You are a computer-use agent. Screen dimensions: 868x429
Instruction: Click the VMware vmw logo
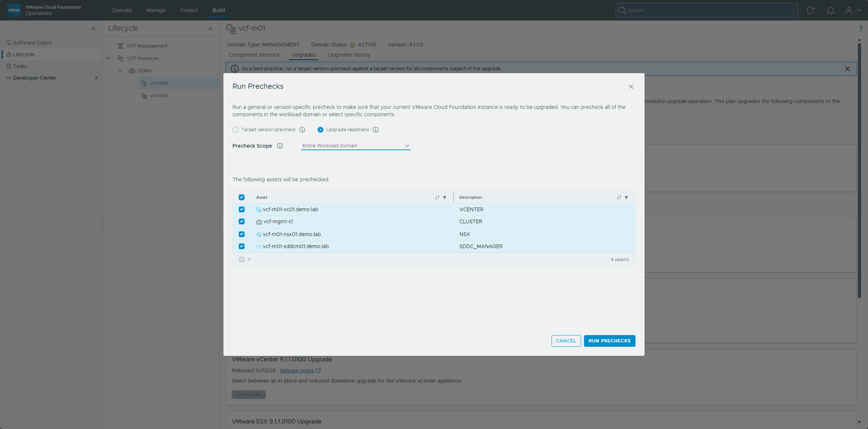14,10
